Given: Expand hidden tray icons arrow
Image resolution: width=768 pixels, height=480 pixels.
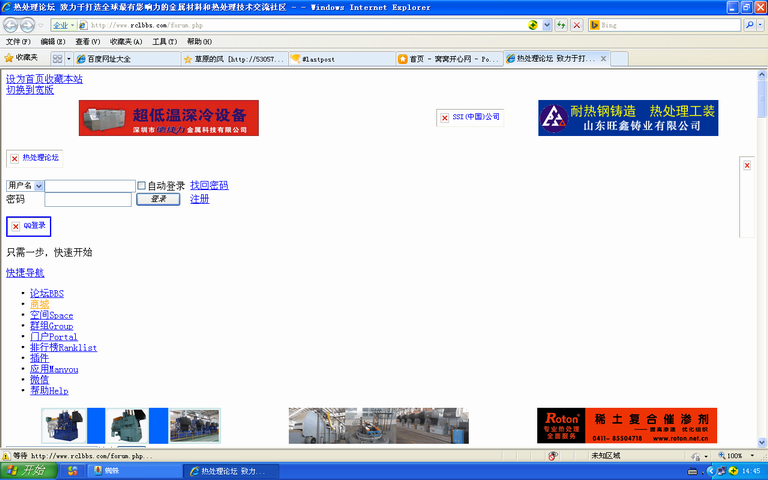Looking at the screenshot, I should pos(710,471).
